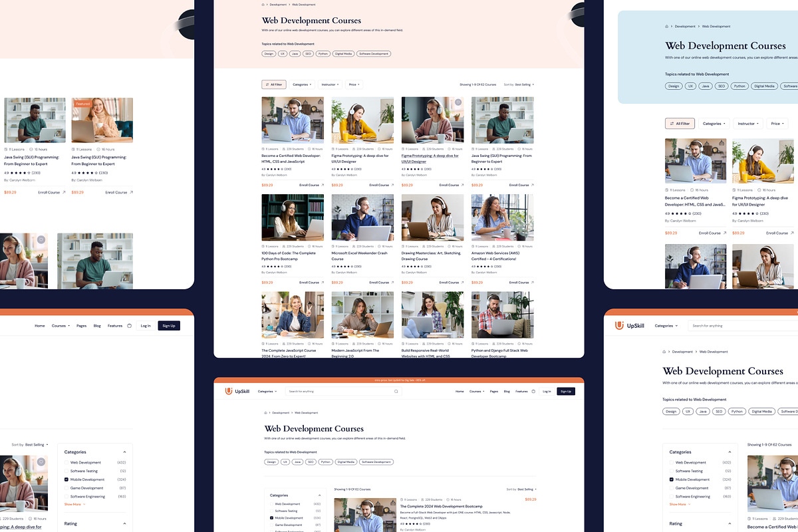Click All Filter button in pink-header panel
798x532 pixels.
274,84
